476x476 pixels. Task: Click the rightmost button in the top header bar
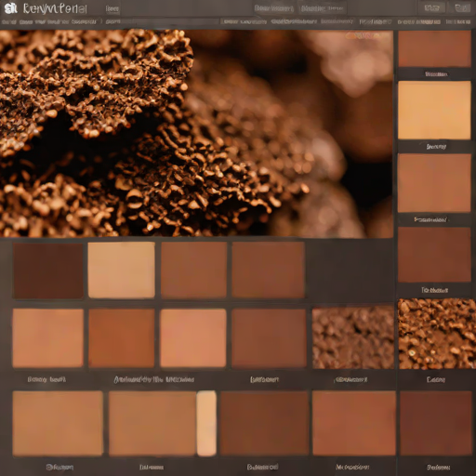pos(462,8)
